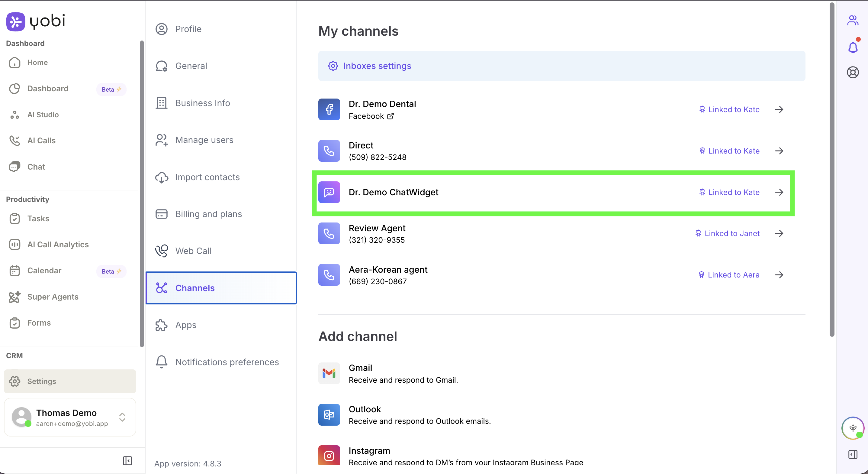Click the Calendar Beta badge
This screenshot has height=474, width=868.
111,271
